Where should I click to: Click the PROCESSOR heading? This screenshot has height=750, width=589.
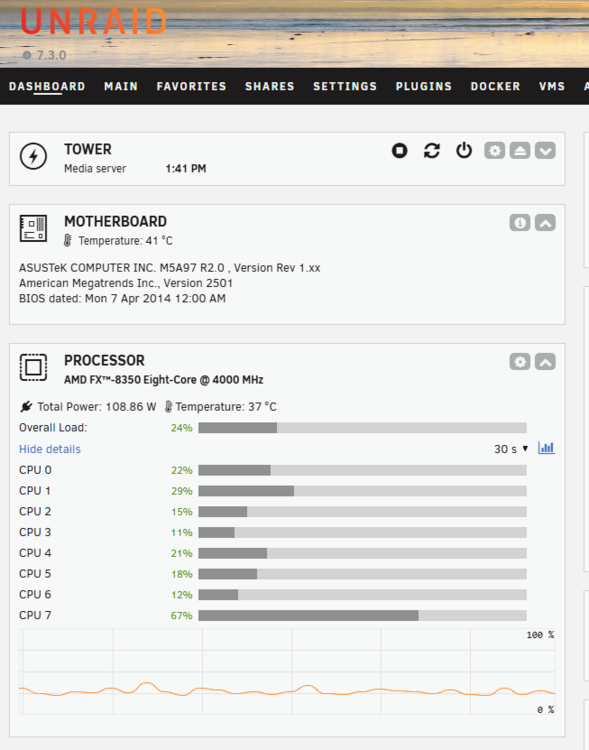point(104,360)
